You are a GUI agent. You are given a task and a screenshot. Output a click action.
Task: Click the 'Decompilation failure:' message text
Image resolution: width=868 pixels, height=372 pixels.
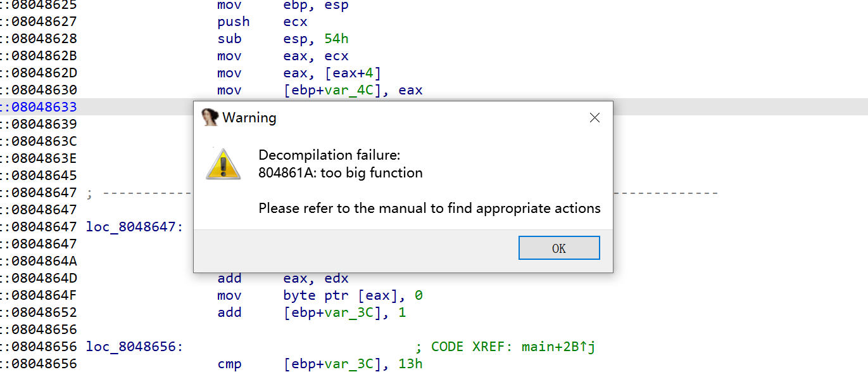329,155
